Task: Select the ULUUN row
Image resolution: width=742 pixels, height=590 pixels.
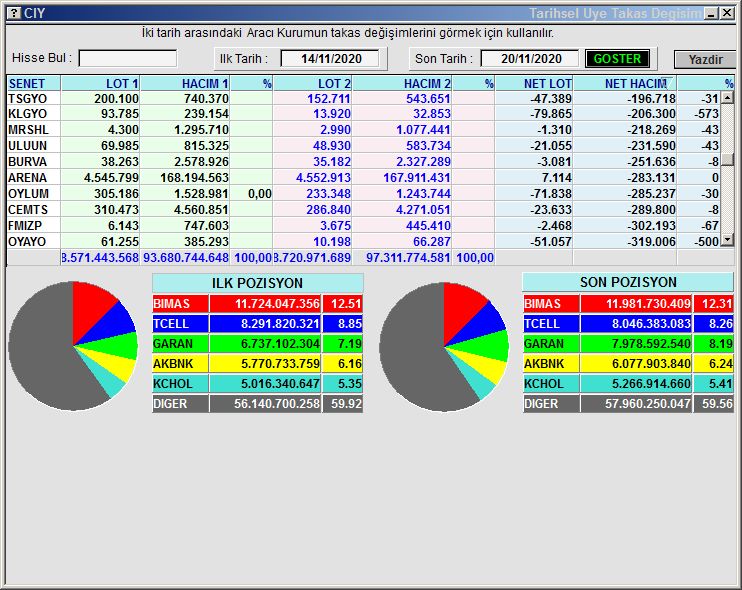Action: click(x=363, y=145)
